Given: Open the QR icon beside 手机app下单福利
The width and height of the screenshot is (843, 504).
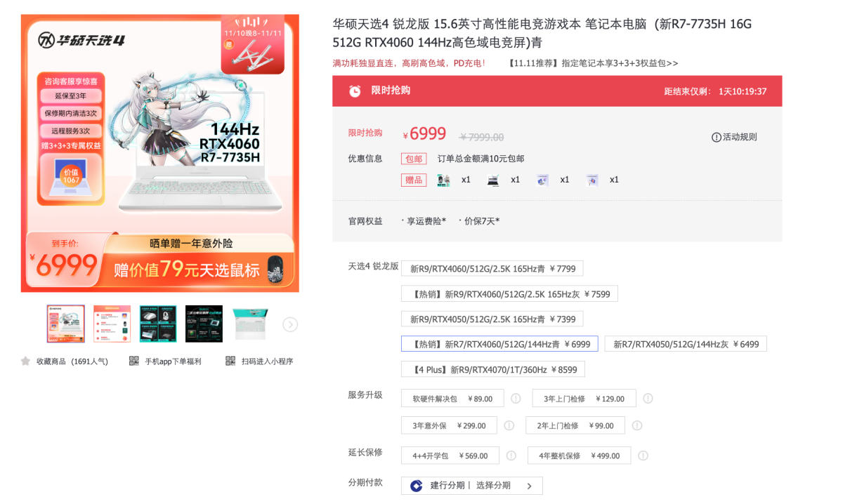Looking at the screenshot, I should [134, 361].
